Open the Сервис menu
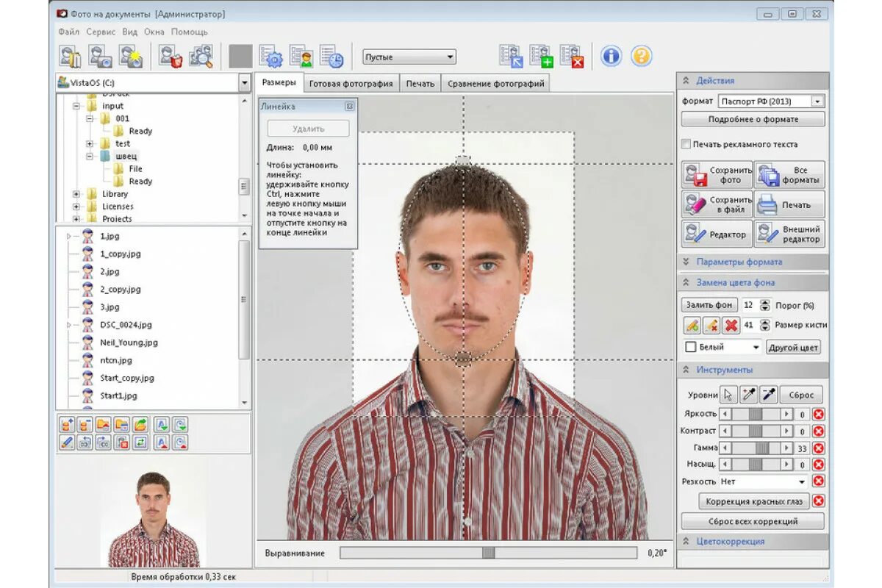 coord(101,32)
